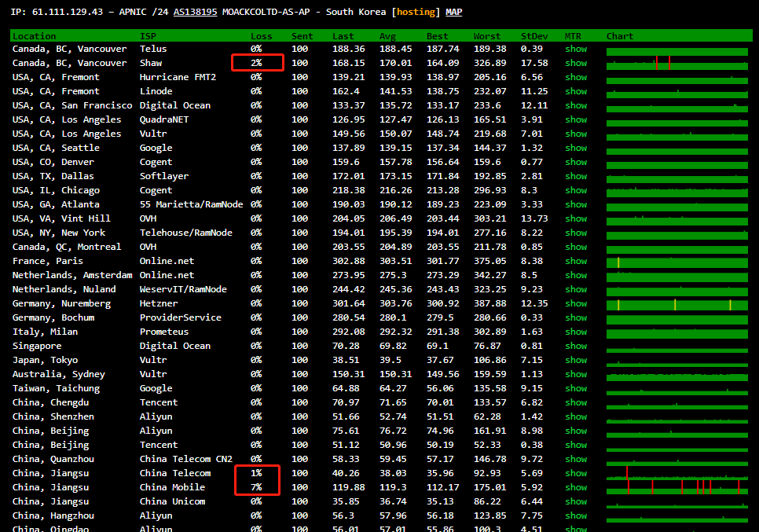Show MTR for Milan Prometeus row
This screenshot has height=532, width=759.
(576, 332)
